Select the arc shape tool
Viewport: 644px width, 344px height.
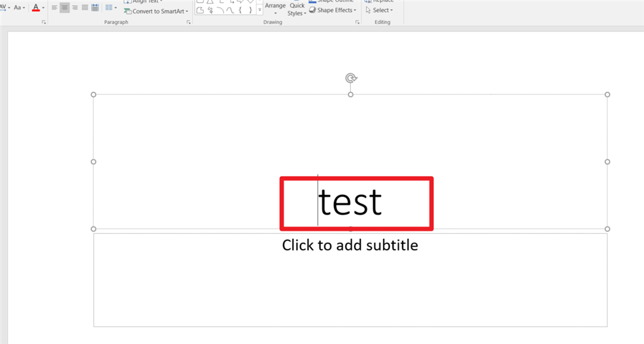tap(220, 10)
